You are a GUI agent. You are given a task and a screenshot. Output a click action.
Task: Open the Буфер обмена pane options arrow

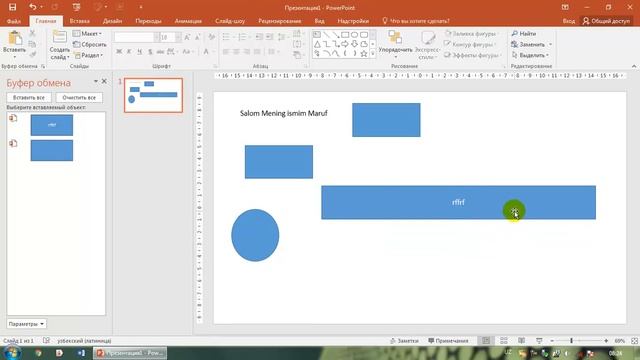point(96,81)
